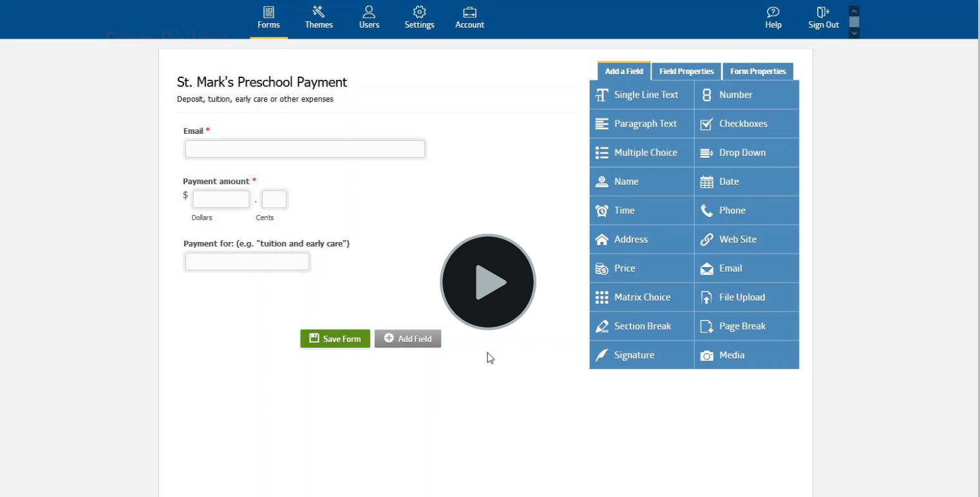Viewport: 980px width, 497px height.
Task: Add a Web Site field
Action: click(x=747, y=239)
